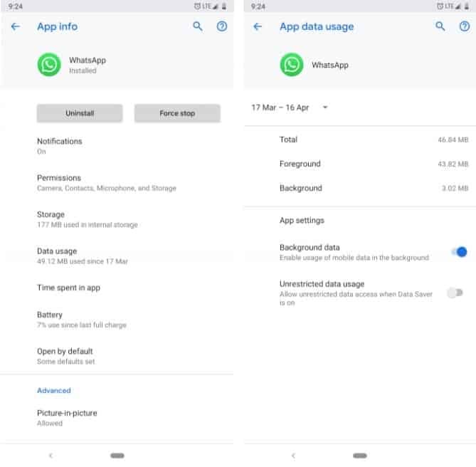Tap LTE indicator in App data usage status bar
The height and width of the screenshot is (467, 476).
[x=449, y=6]
